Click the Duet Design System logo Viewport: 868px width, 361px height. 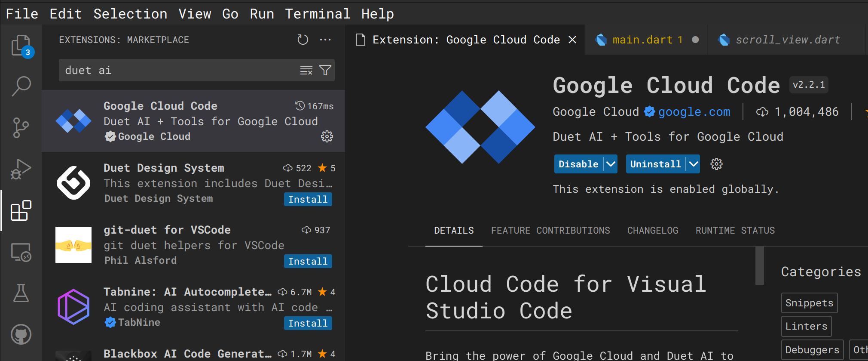click(73, 183)
